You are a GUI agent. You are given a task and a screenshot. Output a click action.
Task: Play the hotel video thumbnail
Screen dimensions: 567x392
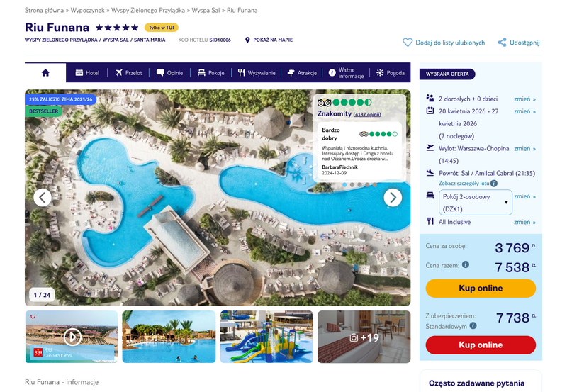click(x=72, y=337)
